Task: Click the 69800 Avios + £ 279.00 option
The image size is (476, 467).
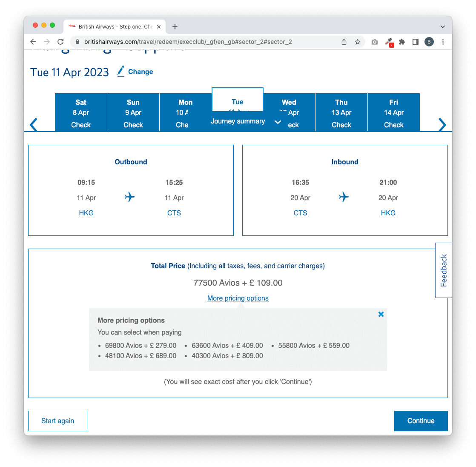Action: [141, 346]
